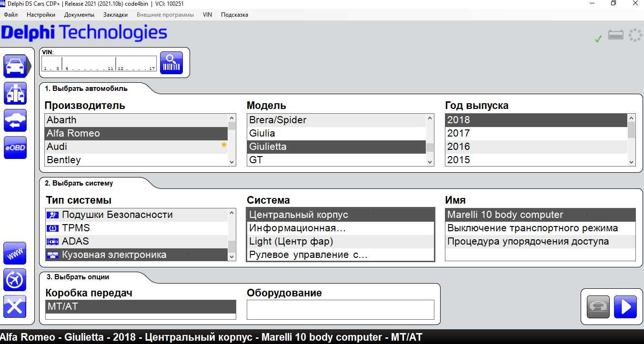Open the vehicle selection sidebar icon
This screenshot has width=644, height=344.
tap(15, 66)
